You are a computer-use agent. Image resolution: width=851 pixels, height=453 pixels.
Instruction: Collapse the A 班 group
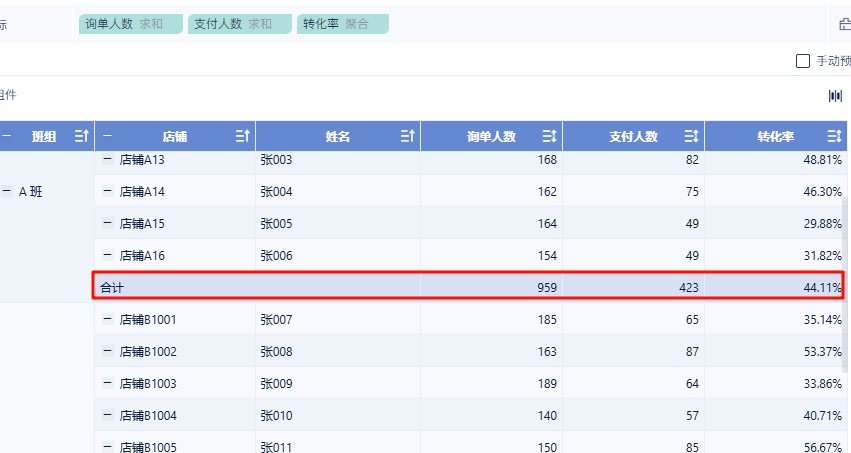[x=7, y=191]
